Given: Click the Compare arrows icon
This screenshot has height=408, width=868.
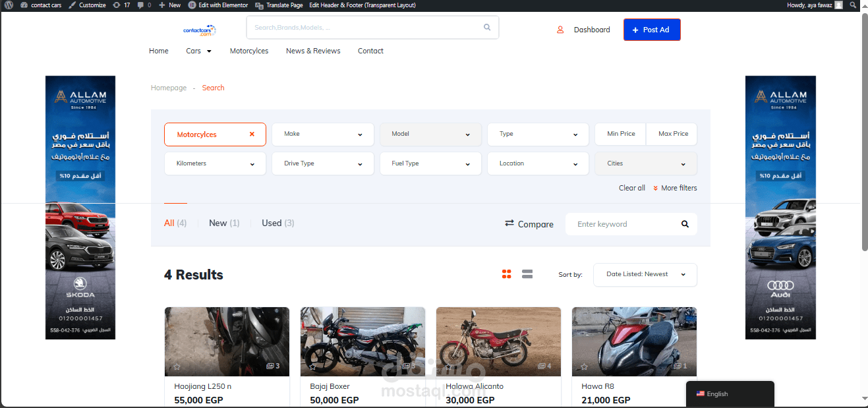Looking at the screenshot, I should [x=509, y=223].
